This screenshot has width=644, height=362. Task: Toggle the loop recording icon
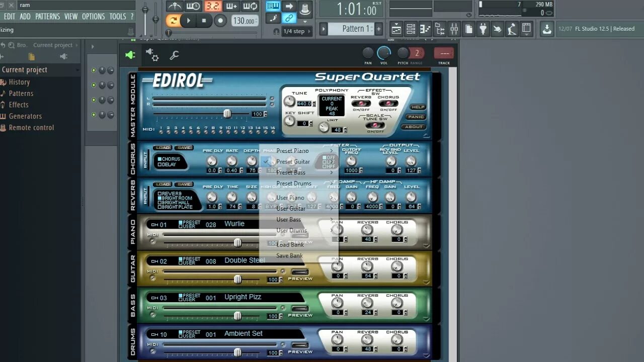(x=250, y=7)
